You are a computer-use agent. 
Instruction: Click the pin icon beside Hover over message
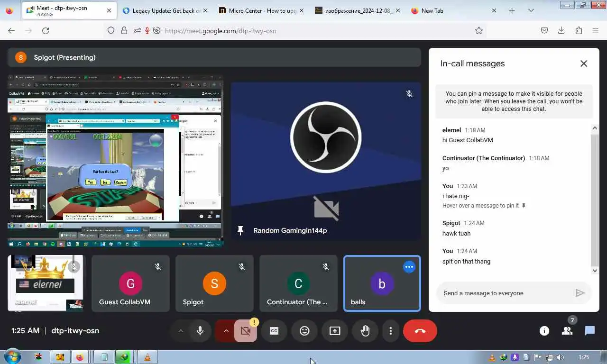click(524, 206)
